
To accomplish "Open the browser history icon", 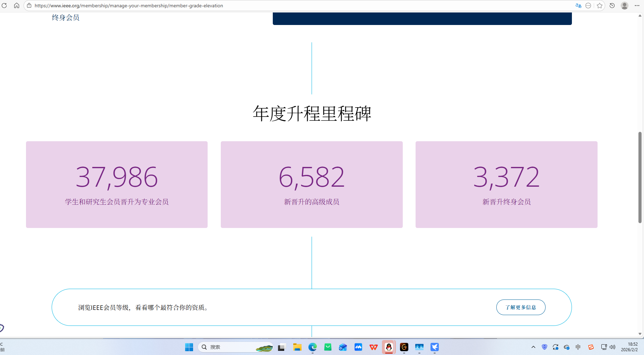I will [x=612, y=6].
